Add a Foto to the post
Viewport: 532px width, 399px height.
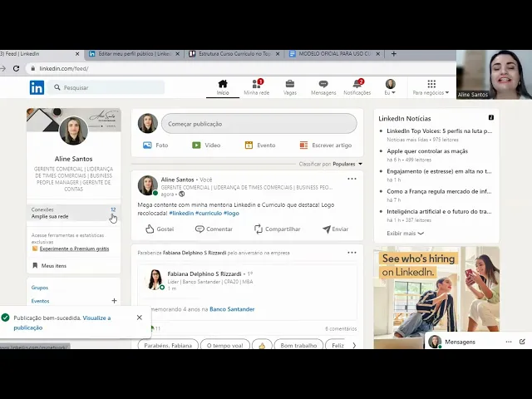click(155, 145)
